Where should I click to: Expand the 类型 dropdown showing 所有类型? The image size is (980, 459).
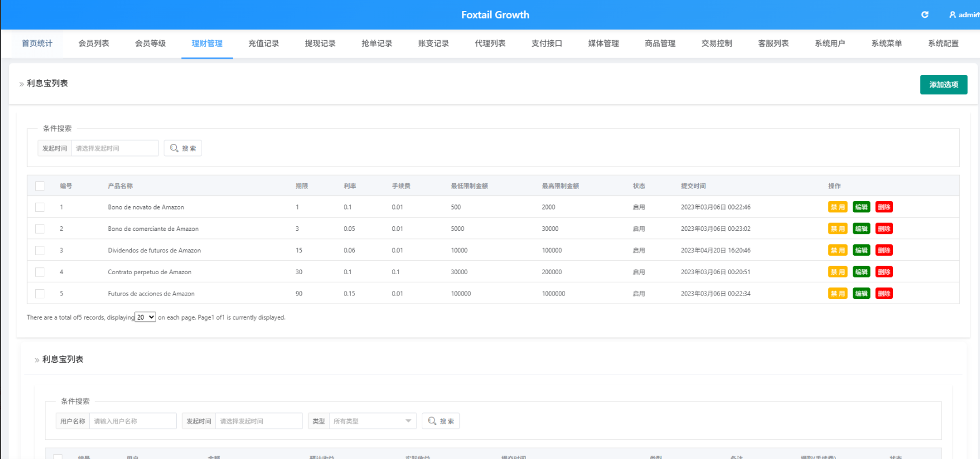pos(372,421)
